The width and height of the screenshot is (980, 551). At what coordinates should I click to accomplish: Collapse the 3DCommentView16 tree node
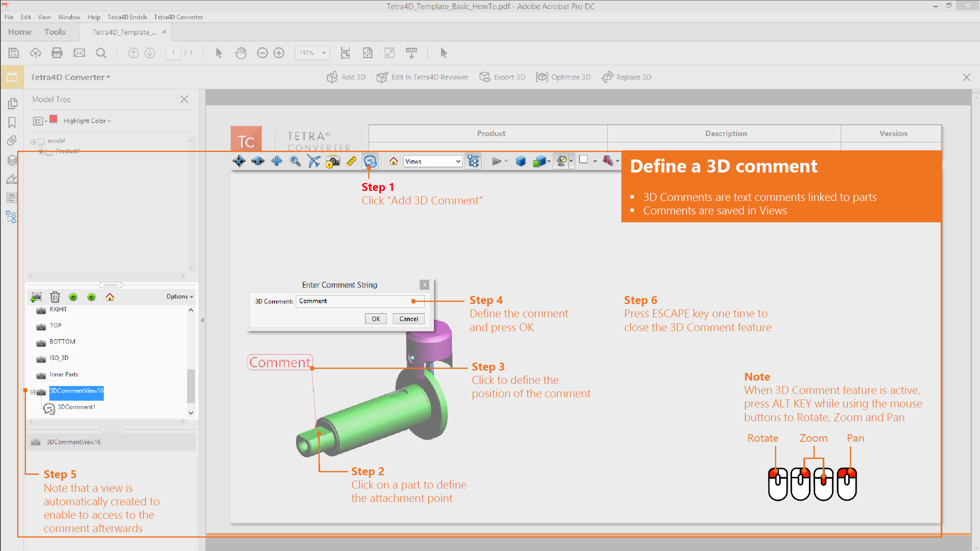[33, 392]
